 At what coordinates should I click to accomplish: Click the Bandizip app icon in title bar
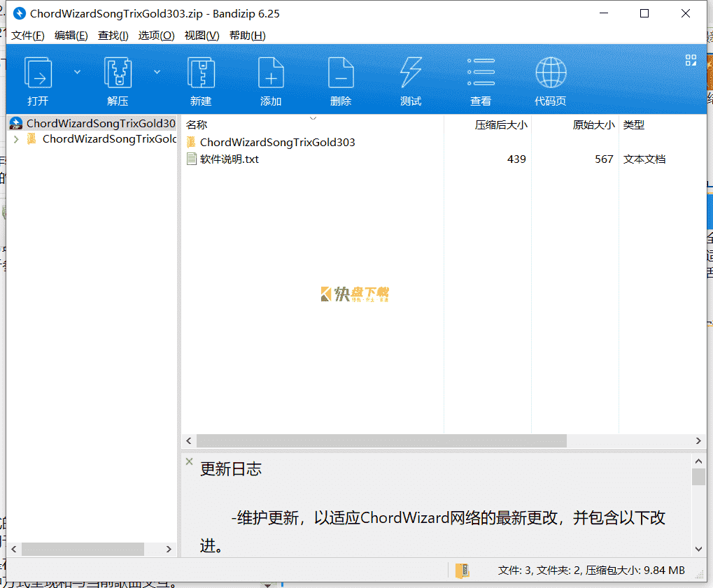pyautogui.click(x=19, y=13)
